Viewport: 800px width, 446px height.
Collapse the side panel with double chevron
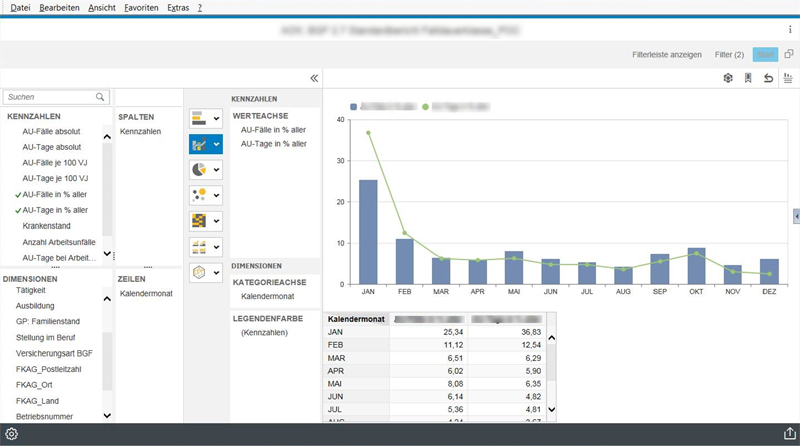pyautogui.click(x=314, y=78)
